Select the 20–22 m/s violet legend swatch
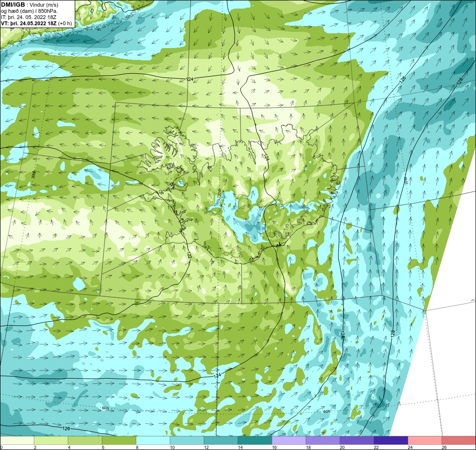476x450 pixels. 357,440
